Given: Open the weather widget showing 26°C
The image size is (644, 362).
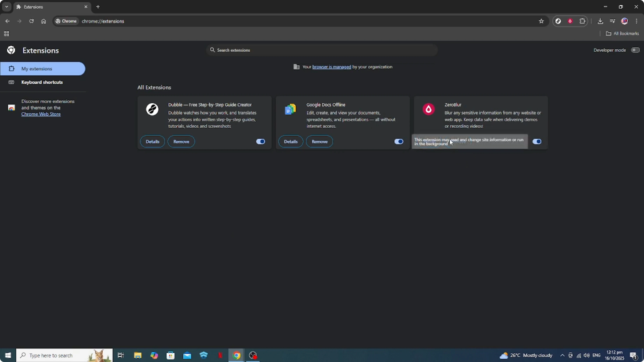Looking at the screenshot, I should pyautogui.click(x=526, y=355).
